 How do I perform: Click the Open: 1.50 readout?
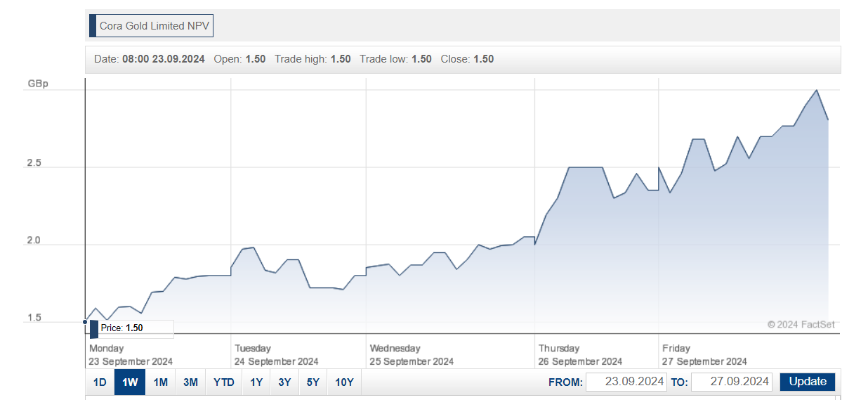point(239,59)
